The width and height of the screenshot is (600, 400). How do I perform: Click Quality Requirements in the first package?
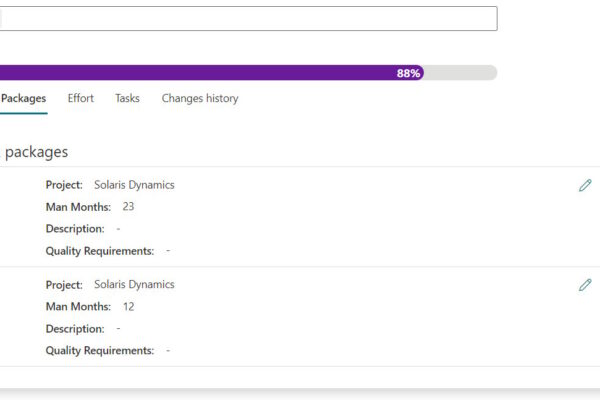(x=100, y=251)
